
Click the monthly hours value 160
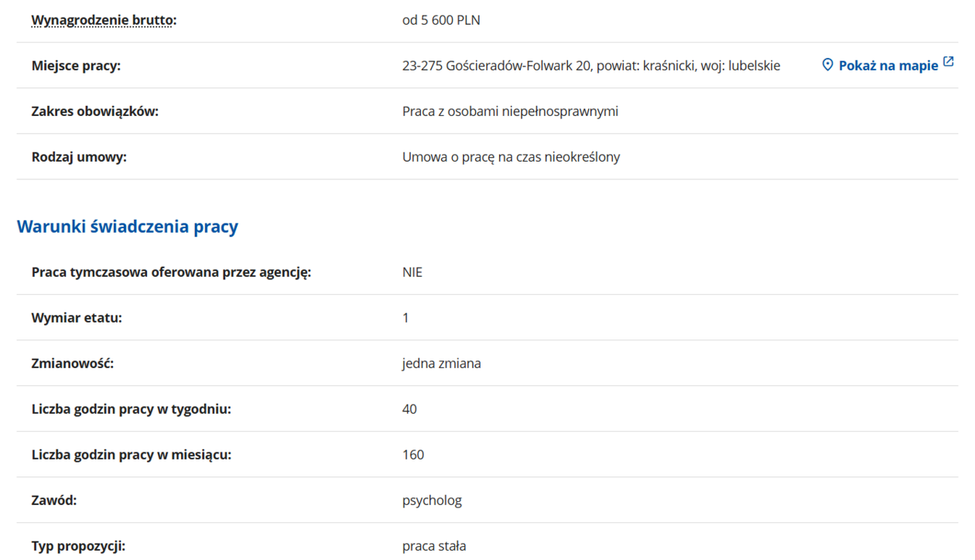[x=413, y=455]
